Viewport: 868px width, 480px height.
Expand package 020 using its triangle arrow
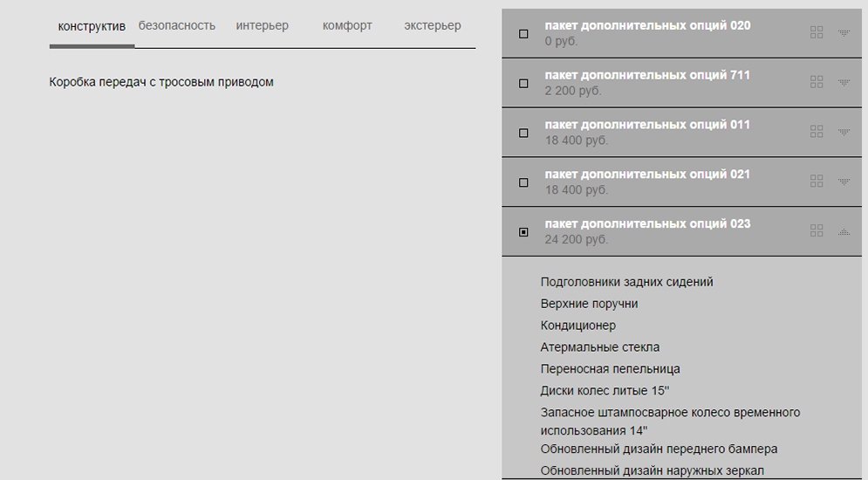tap(844, 33)
